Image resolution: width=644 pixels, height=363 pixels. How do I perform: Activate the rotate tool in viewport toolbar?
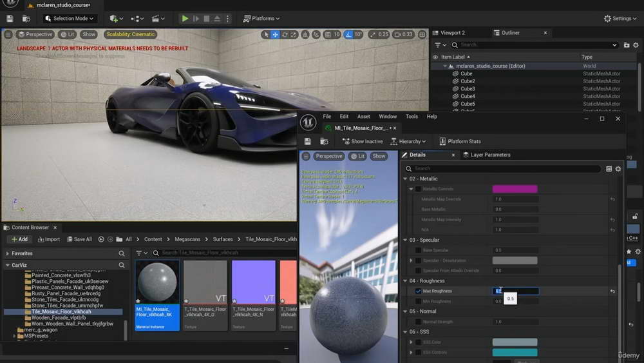tap(285, 35)
